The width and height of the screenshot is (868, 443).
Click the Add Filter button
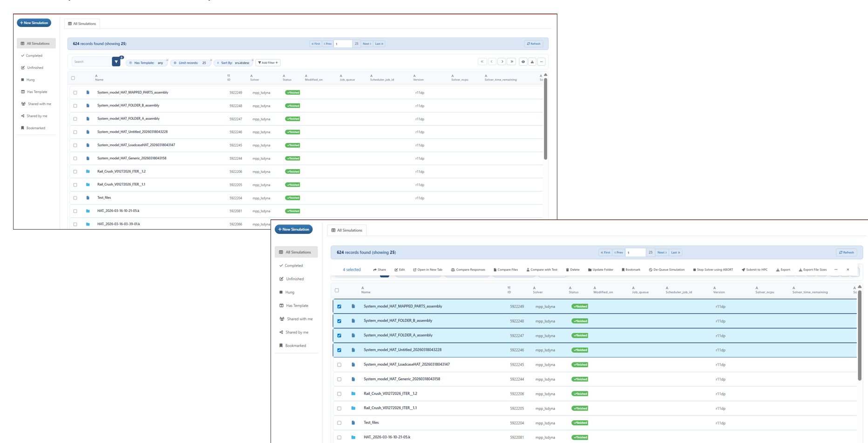click(x=268, y=63)
